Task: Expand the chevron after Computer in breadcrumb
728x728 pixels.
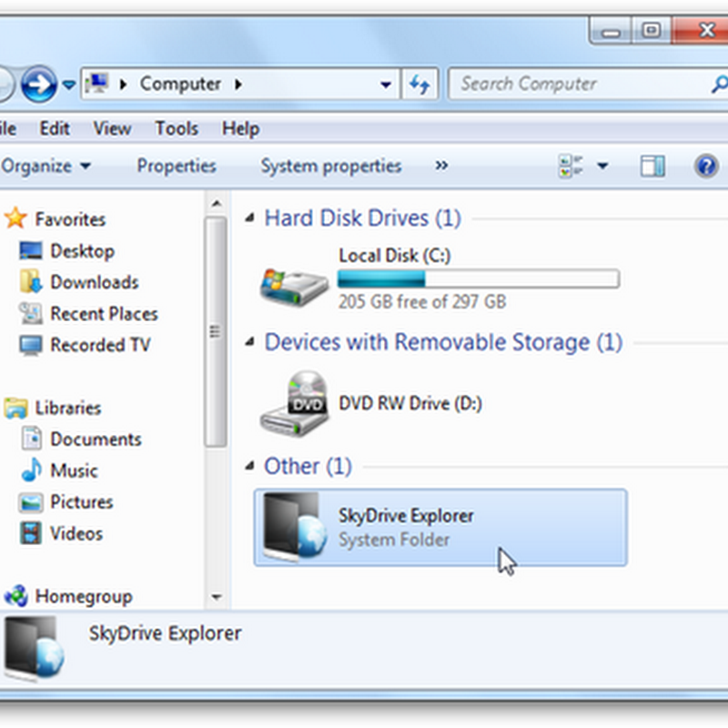Action: point(238,85)
